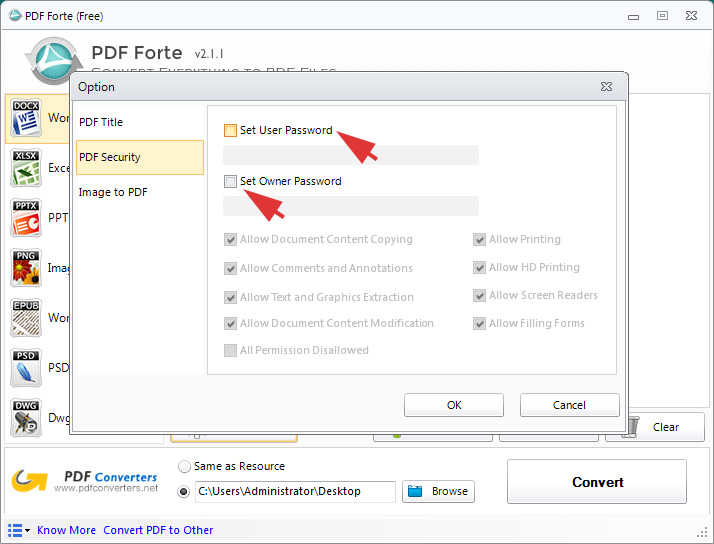This screenshot has height=544, width=714.
Task: Cancel the Option dialog
Action: (x=570, y=405)
